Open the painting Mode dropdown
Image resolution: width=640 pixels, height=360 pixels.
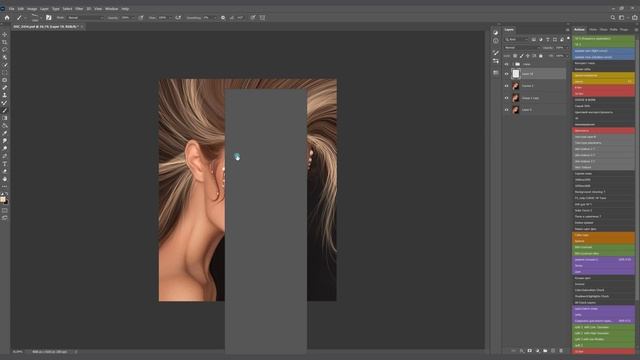[x=85, y=18]
